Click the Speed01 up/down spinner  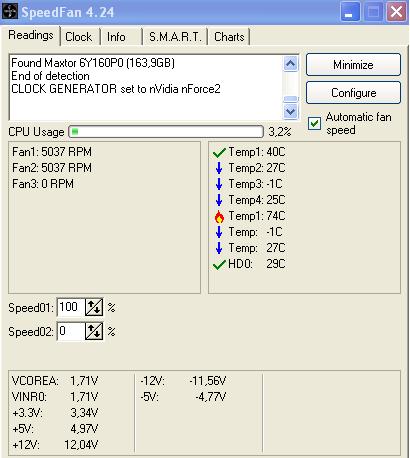[x=94, y=307]
